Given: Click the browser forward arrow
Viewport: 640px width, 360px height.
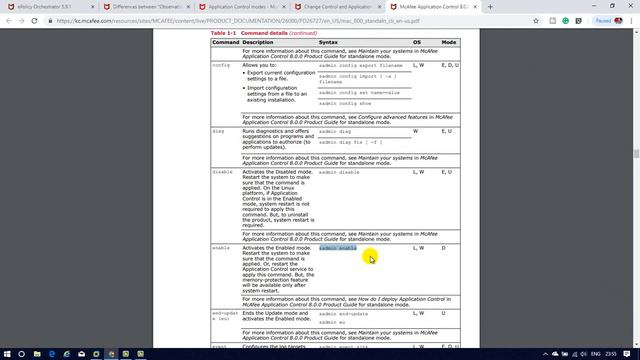Looking at the screenshot, I should 22,21.
